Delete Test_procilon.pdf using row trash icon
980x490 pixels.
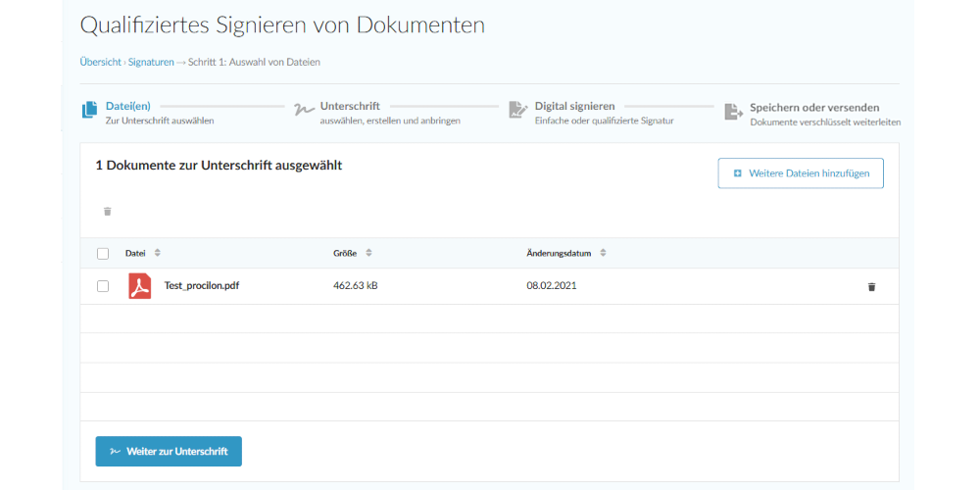tap(872, 287)
